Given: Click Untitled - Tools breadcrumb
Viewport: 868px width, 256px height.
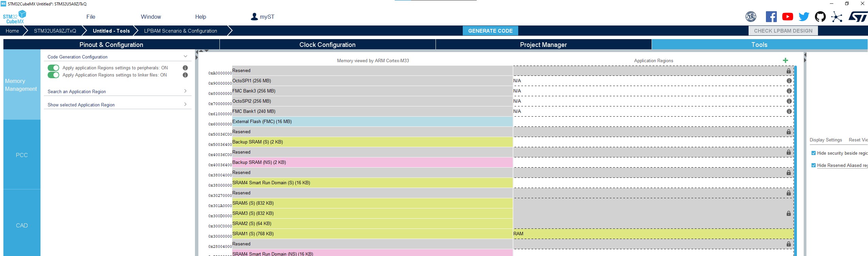Looking at the screenshot, I should pos(111,31).
